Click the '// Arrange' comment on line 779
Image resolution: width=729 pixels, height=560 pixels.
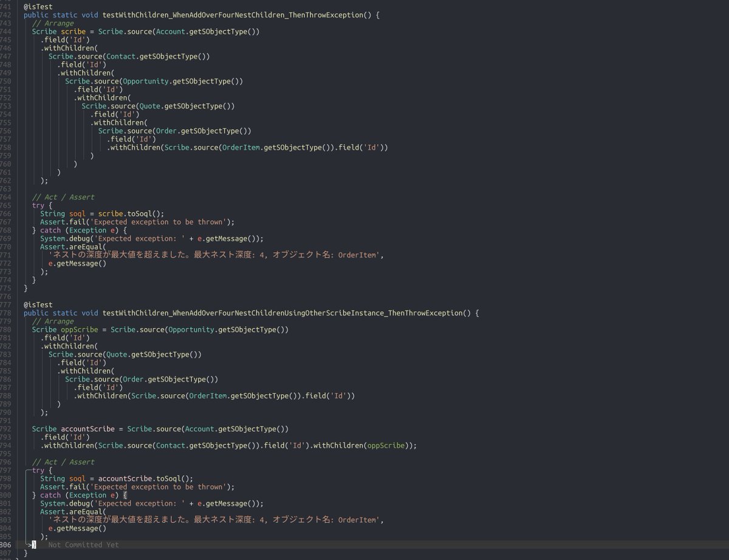coord(53,321)
